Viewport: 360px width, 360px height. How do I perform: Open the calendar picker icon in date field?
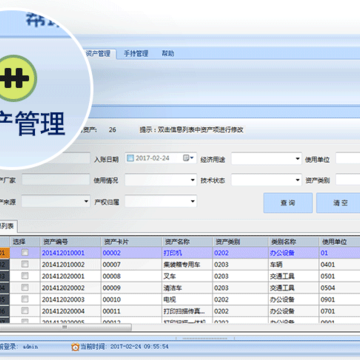(188, 158)
